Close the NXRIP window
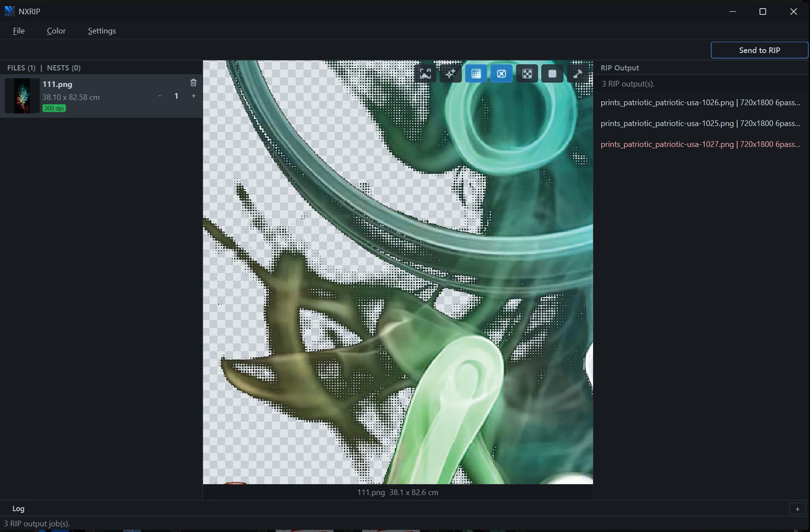Image resolution: width=810 pixels, height=532 pixels. (793, 11)
